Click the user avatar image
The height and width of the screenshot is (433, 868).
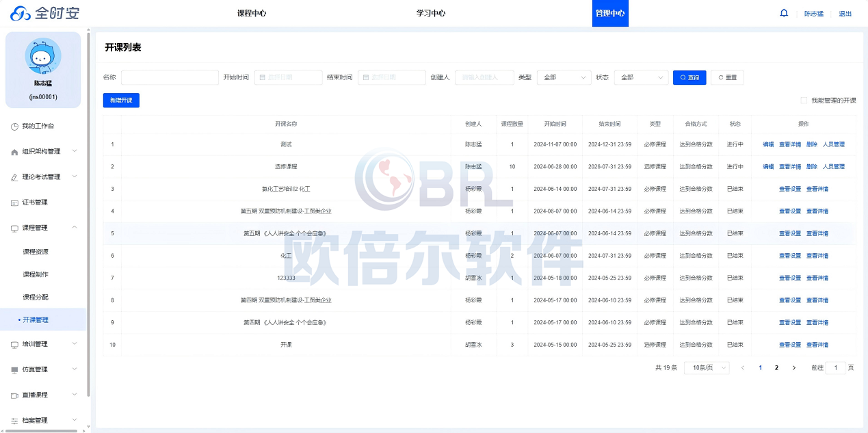[x=43, y=57]
